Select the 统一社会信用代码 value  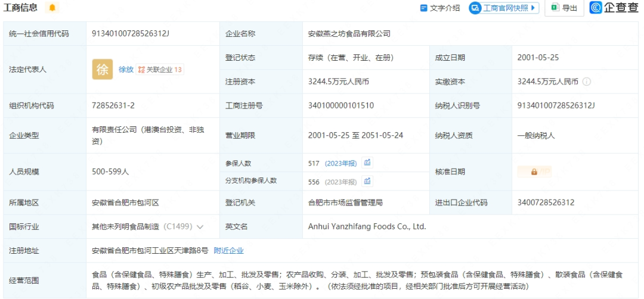(x=131, y=34)
